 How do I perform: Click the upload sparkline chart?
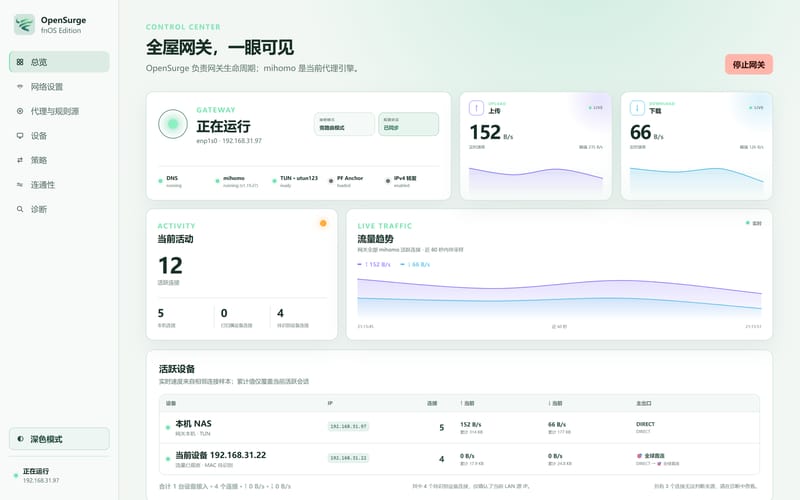[536, 180]
